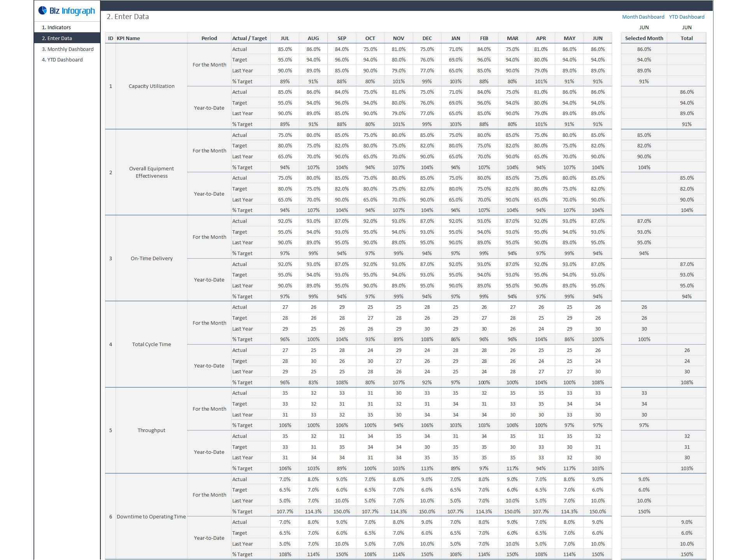Edit Capacity Utilization monthly Actual JUL cell 85.0%
The height and width of the screenshot is (560, 747).
click(x=285, y=49)
